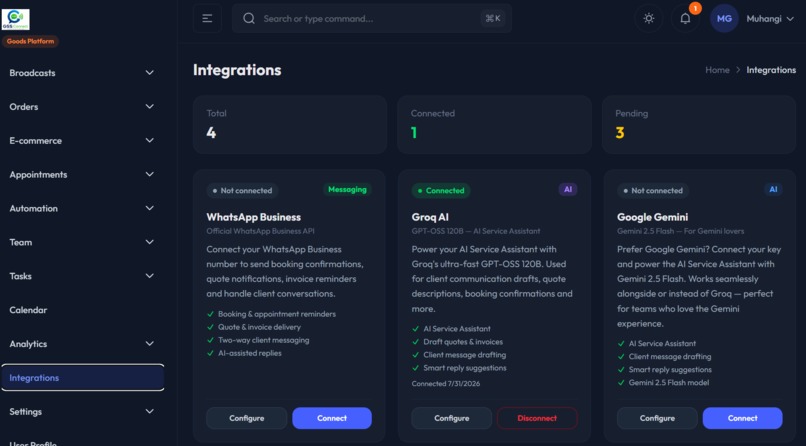Open Calendar in the sidebar

[83, 310]
